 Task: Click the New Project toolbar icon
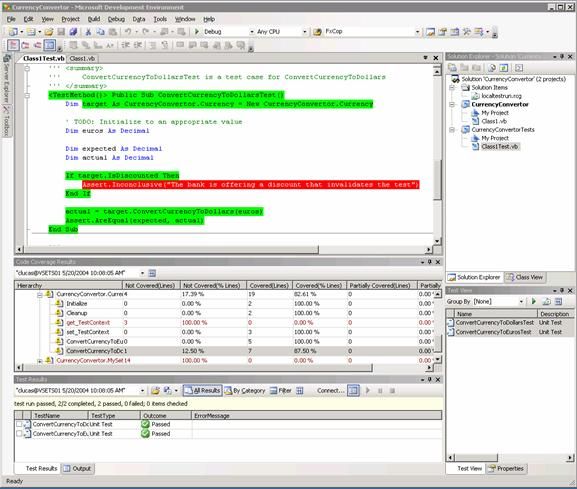pyautogui.click(x=13, y=32)
